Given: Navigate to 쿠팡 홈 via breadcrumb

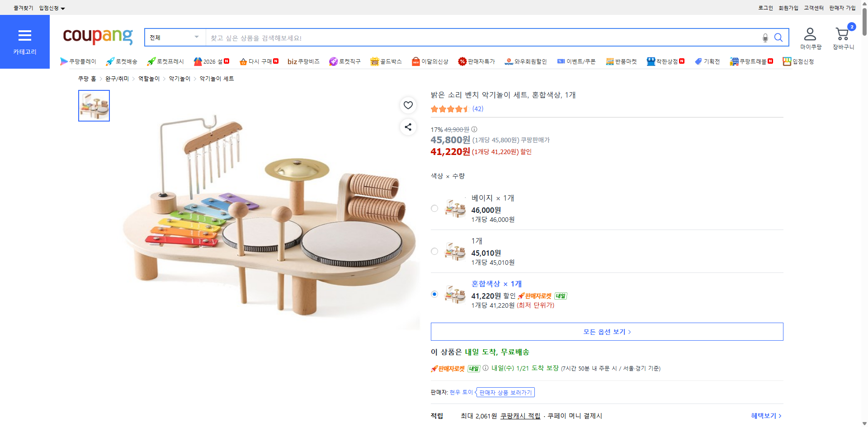Looking at the screenshot, I should [86, 78].
